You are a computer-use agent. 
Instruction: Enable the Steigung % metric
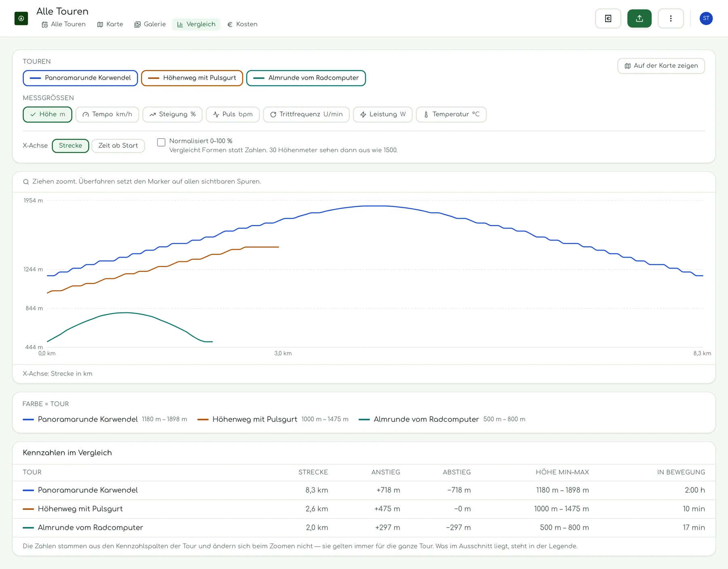tap(172, 114)
